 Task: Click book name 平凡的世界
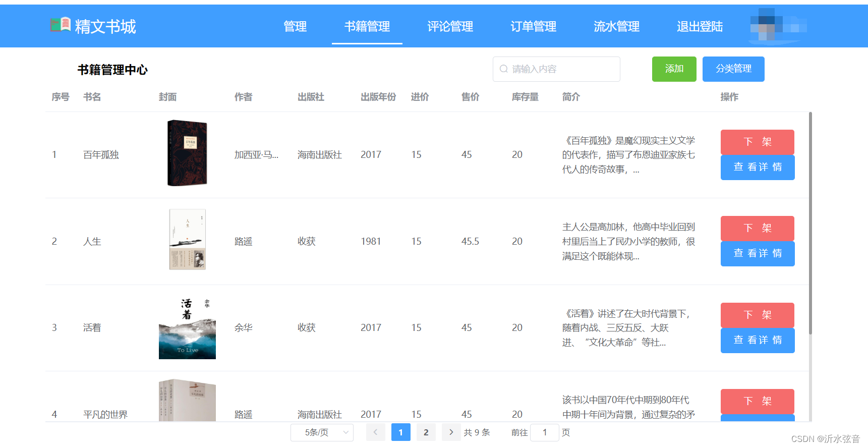pos(105,415)
